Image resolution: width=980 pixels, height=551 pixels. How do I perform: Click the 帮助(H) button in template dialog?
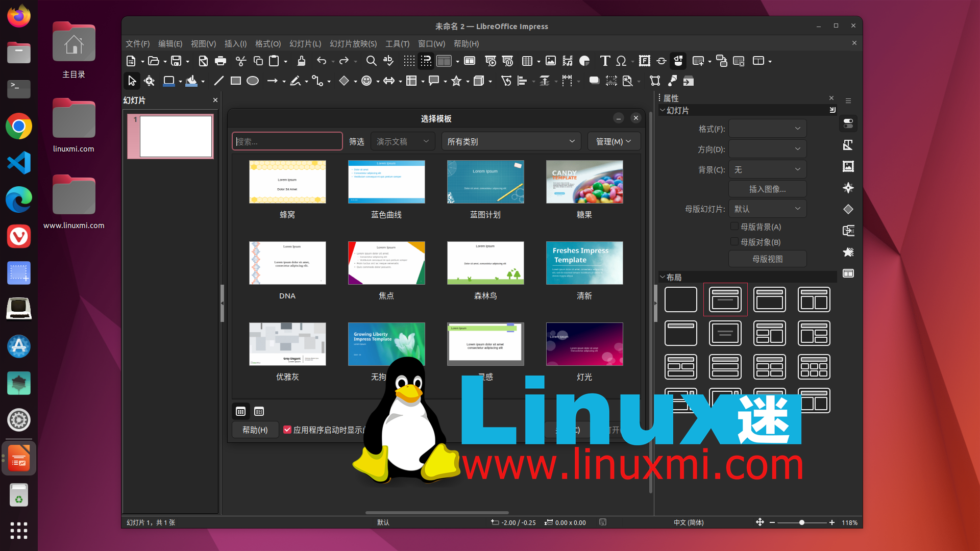(255, 430)
